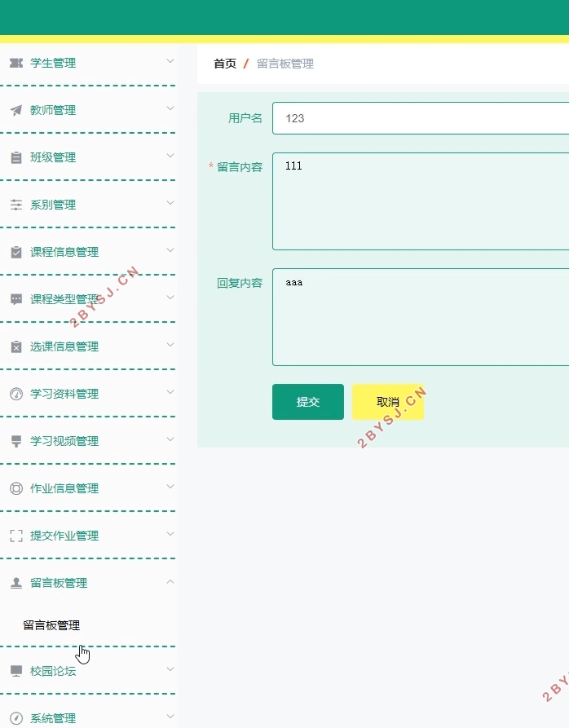Viewport: 569px width, 728px height.
Task: Expand 作业信息管理 with its chevron
Action: tap(170, 487)
